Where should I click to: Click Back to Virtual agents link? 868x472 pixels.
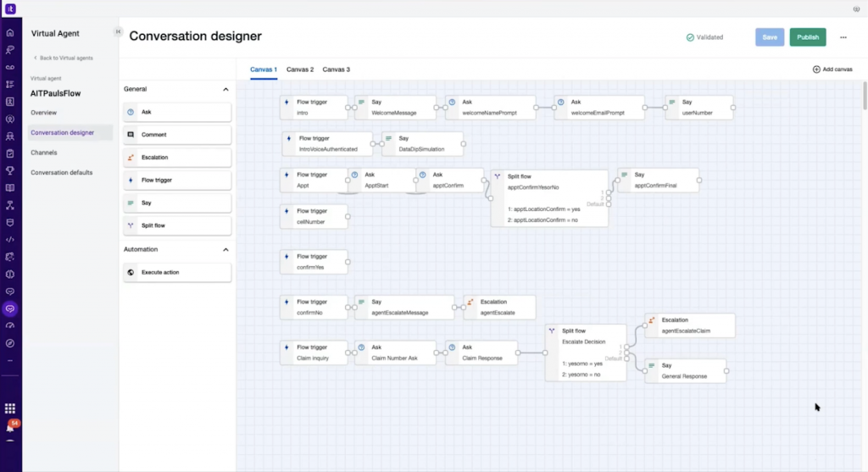[x=64, y=58]
